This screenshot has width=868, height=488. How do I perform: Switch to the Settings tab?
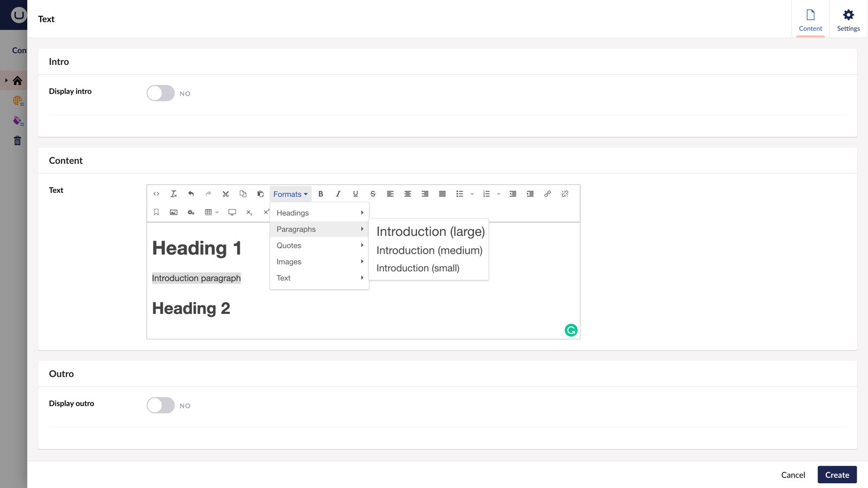[848, 20]
